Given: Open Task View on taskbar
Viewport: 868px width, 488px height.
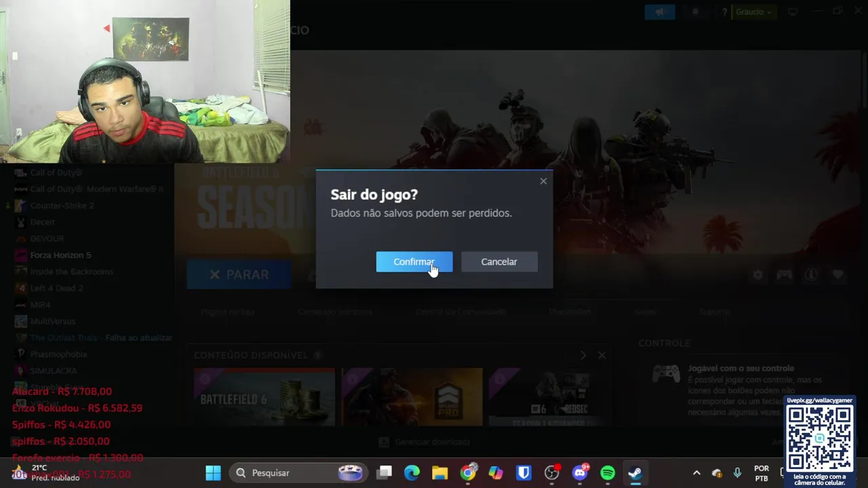Looking at the screenshot, I should pos(385,472).
